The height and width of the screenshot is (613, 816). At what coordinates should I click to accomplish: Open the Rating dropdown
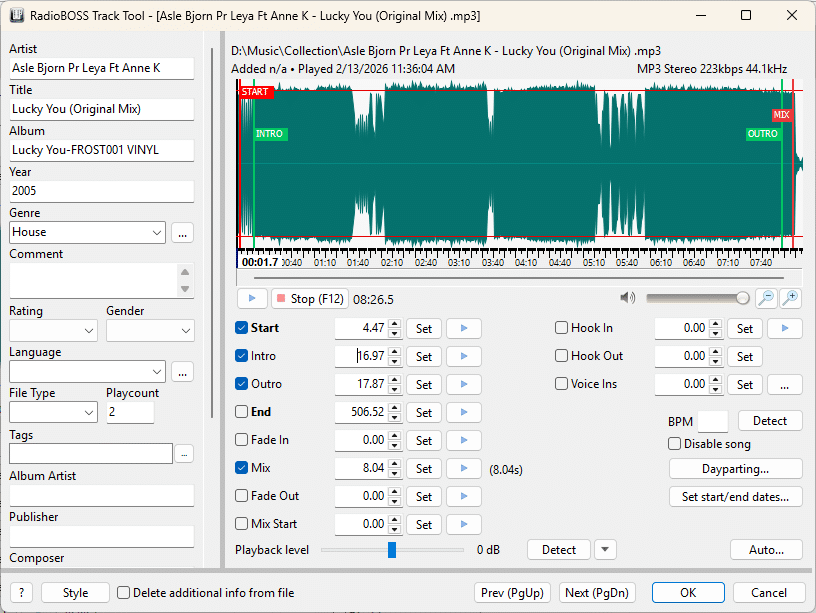pos(88,331)
